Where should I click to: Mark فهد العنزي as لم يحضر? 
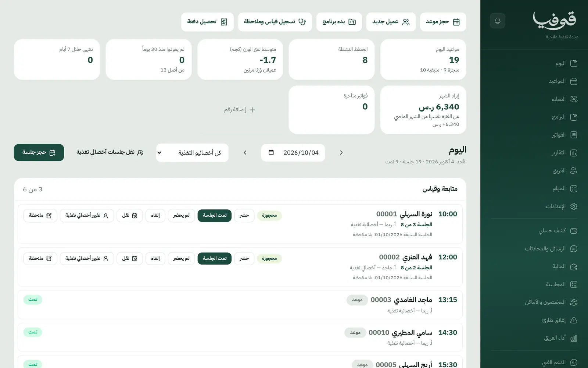tap(182, 258)
